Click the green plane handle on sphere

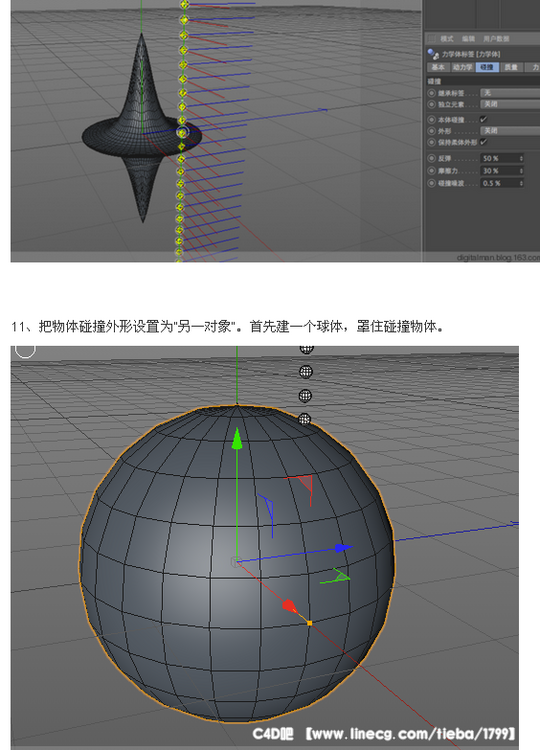(x=337, y=576)
